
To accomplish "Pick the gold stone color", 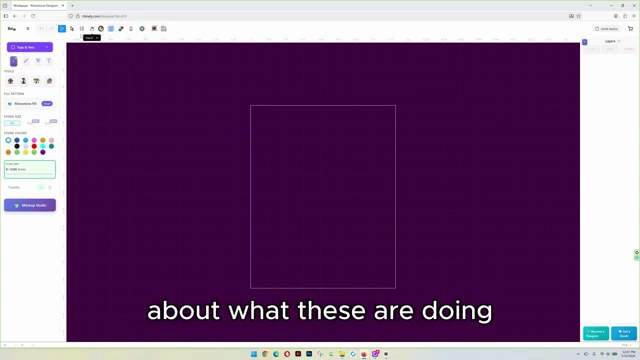I will click(x=43, y=140).
